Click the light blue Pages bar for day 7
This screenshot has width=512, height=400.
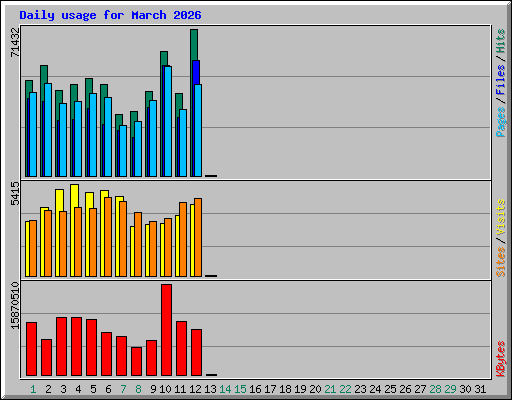[x=123, y=151]
